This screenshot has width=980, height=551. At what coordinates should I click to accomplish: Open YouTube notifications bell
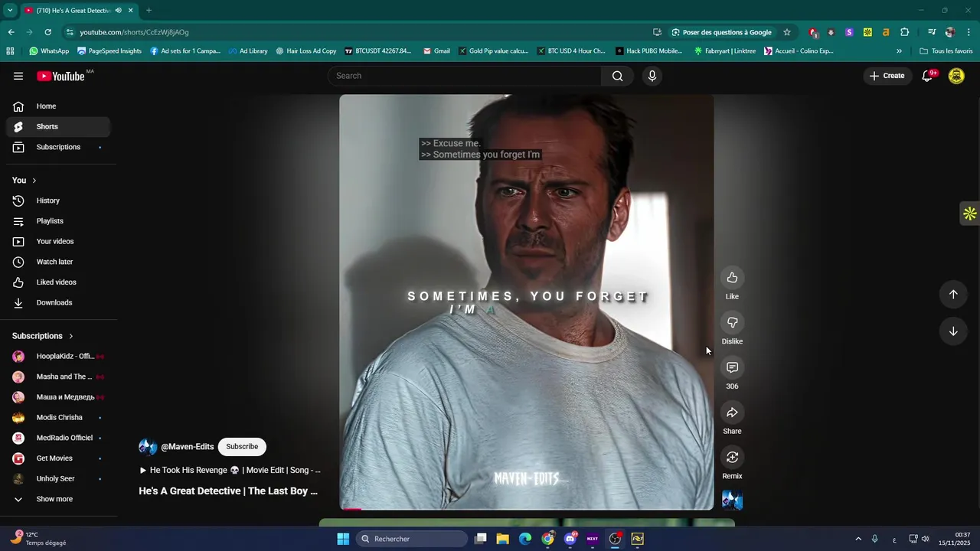pyautogui.click(x=927, y=76)
